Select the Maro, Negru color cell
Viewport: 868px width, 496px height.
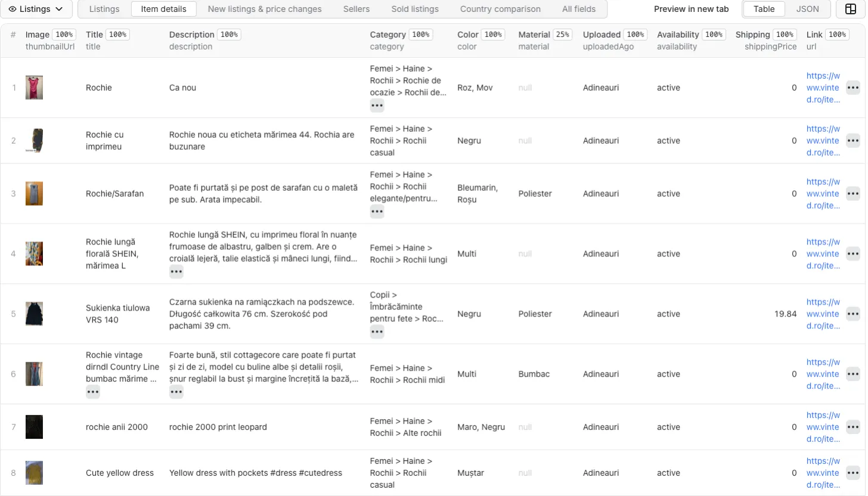(481, 427)
